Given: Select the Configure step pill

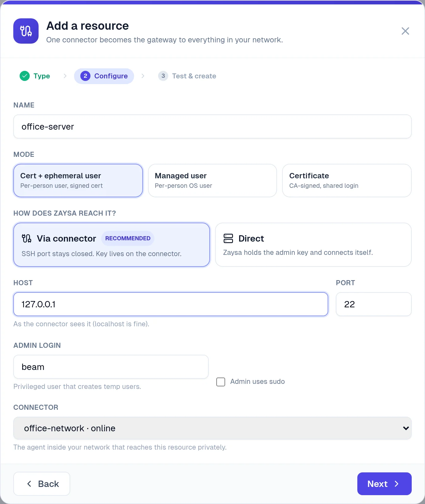Looking at the screenshot, I should [x=104, y=76].
